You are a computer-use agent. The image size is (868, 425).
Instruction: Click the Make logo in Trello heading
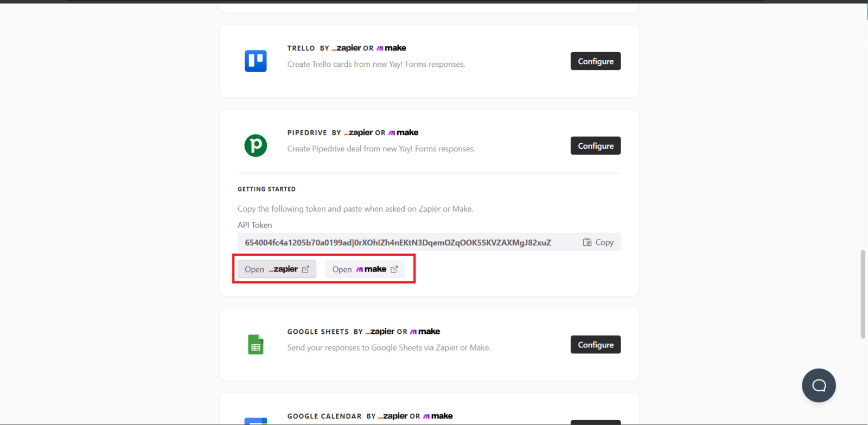(391, 48)
